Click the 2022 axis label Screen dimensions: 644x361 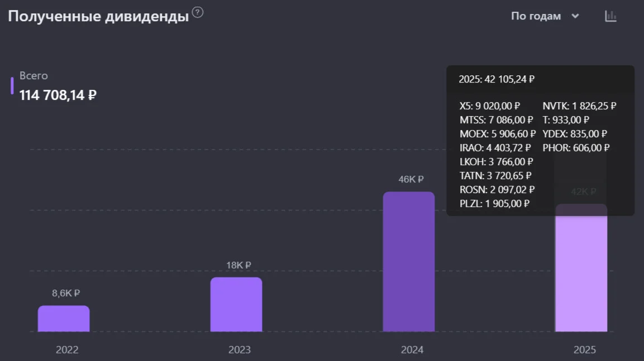(x=67, y=349)
